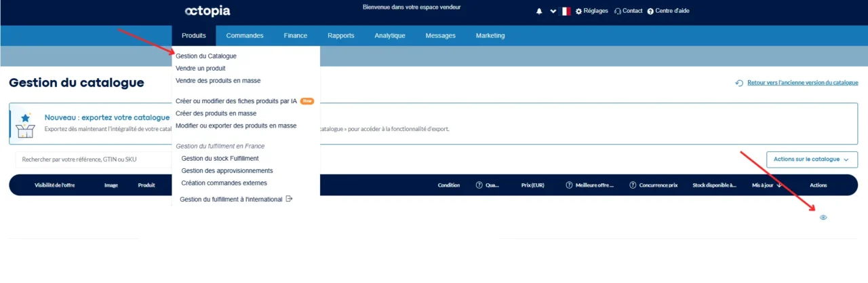Open the Analytique menu tab
The height and width of the screenshot is (283, 868).
(390, 35)
